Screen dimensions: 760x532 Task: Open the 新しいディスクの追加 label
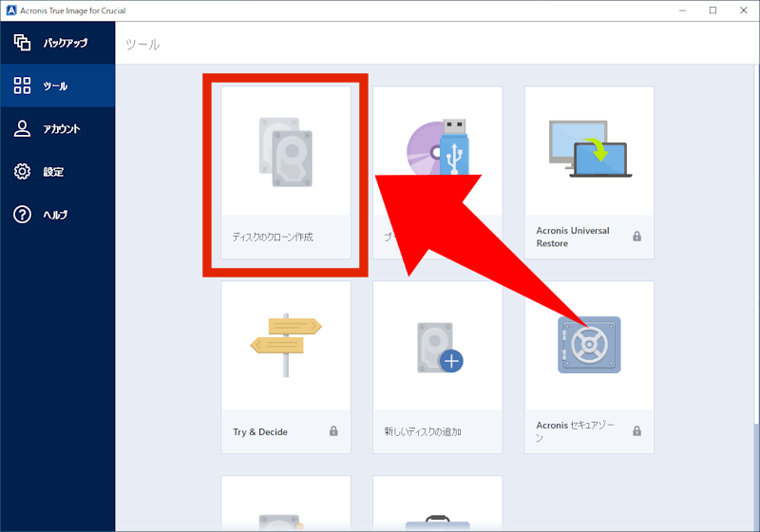pos(422,431)
